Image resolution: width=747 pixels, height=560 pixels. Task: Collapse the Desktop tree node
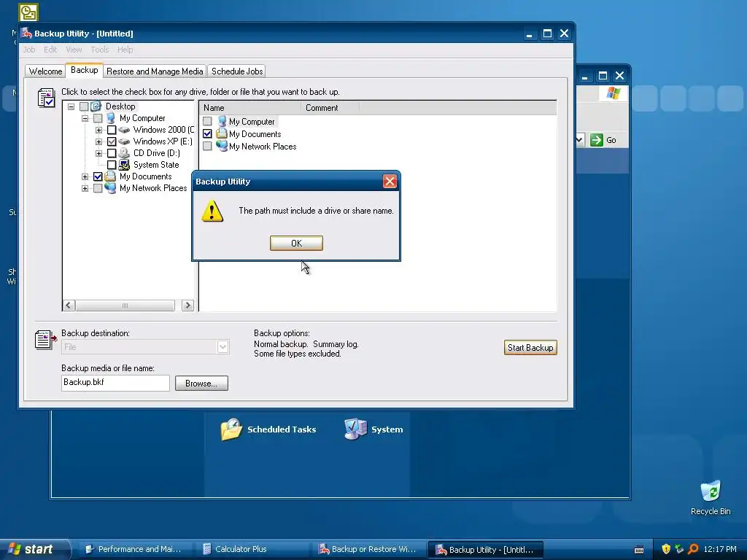[x=71, y=106]
